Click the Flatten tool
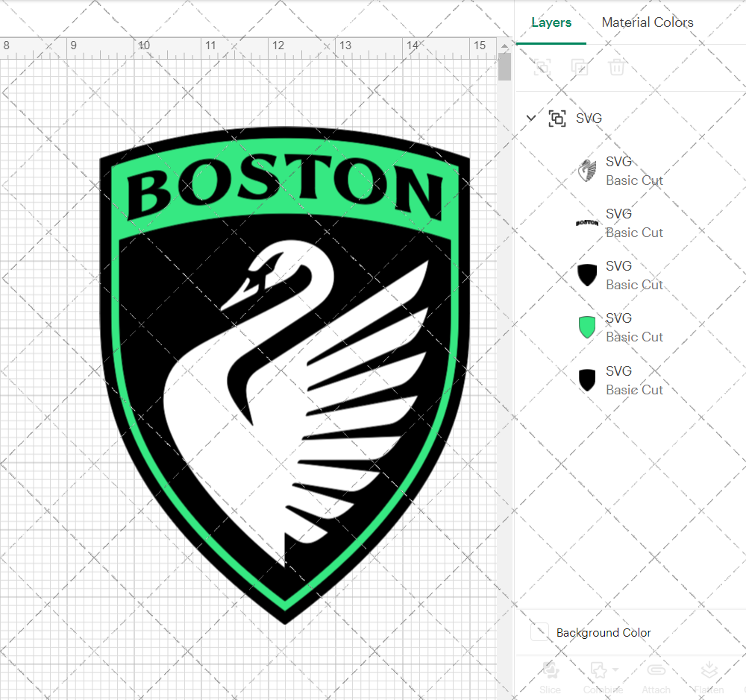The height and width of the screenshot is (700, 746). point(709,677)
